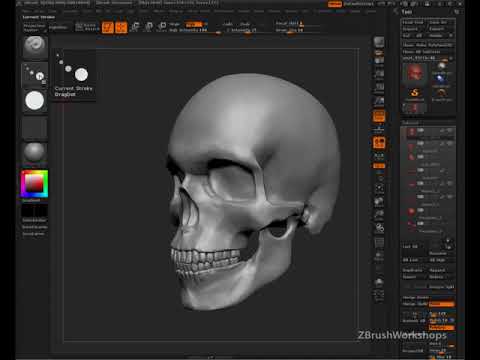Select the red skull tool thumbnail
480x360 pixels.
pos(415,72)
